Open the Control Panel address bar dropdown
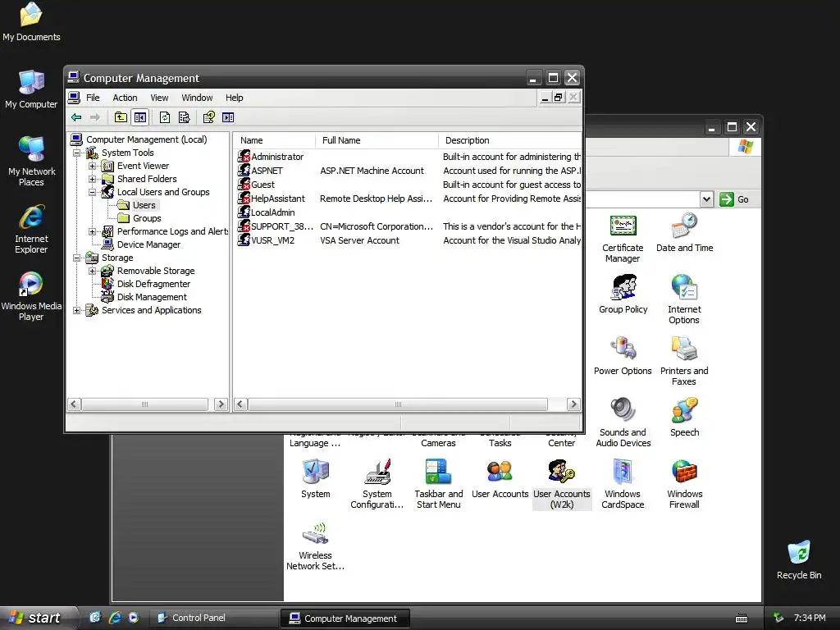The image size is (840, 630). (706, 199)
